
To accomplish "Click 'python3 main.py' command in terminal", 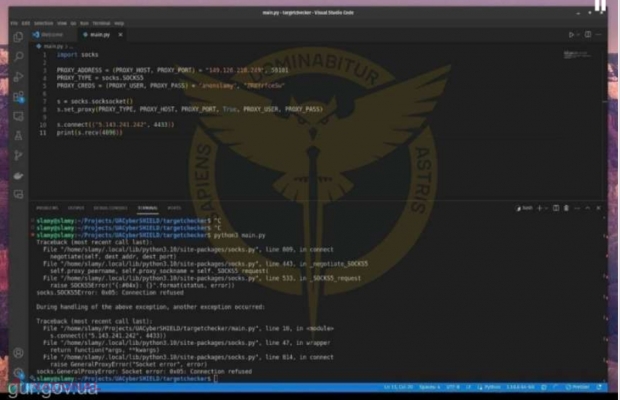I will point(240,235).
